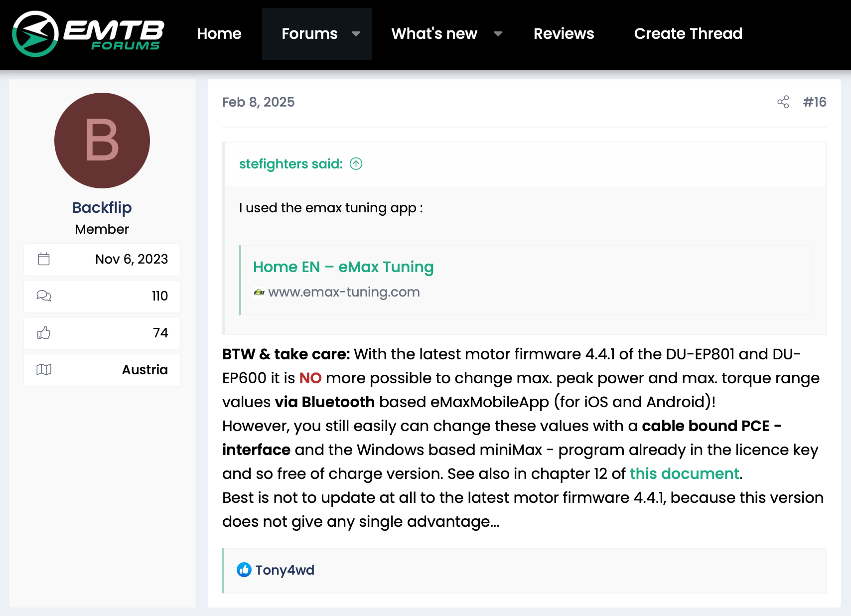Open 'Home EN – eMax Tuning' link
Image resolution: width=851 pixels, height=616 pixels.
(x=343, y=267)
